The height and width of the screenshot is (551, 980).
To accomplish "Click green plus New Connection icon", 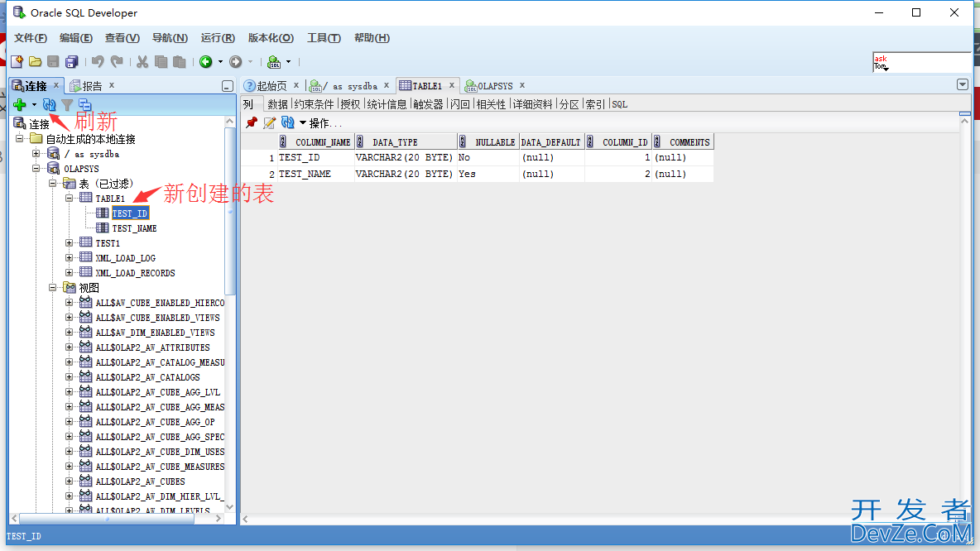I will tap(19, 104).
